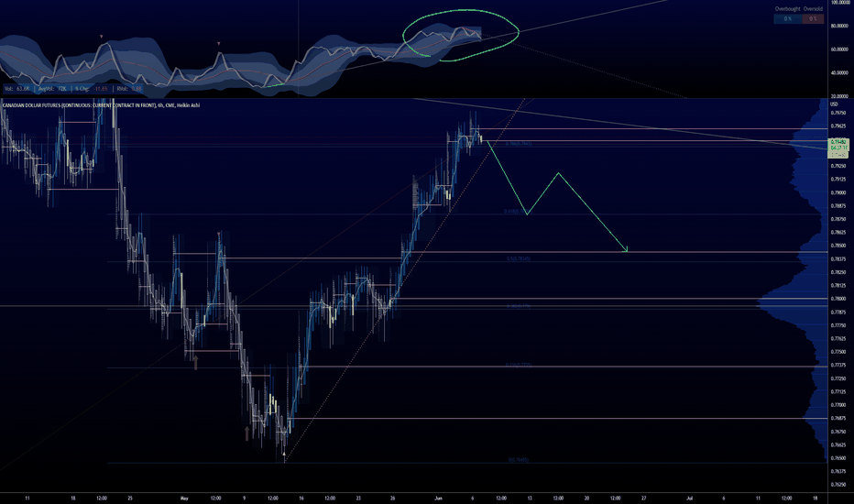This screenshot has height=504, width=854.
Task: Click the down triangle marker above early-May price peak
Action: tap(219, 235)
